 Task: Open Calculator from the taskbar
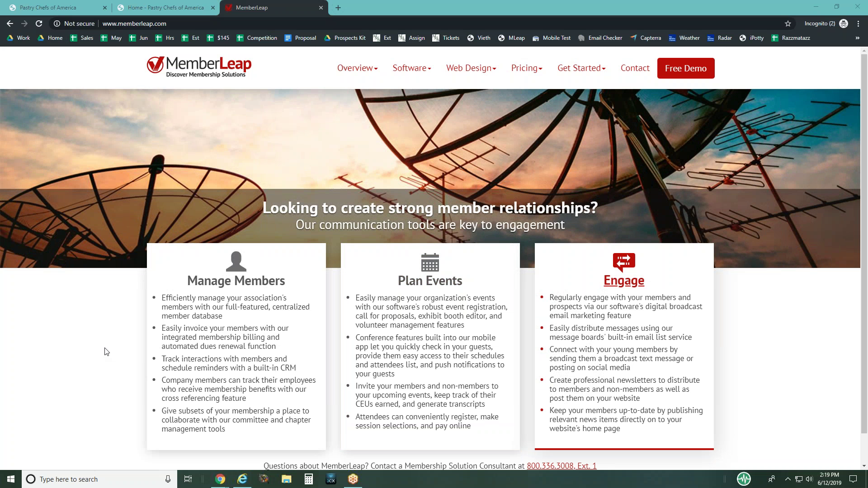coord(309,479)
